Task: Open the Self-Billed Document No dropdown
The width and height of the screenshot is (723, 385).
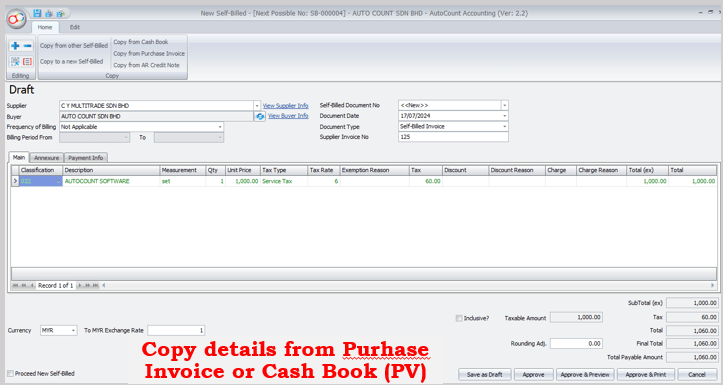Action: click(504, 105)
